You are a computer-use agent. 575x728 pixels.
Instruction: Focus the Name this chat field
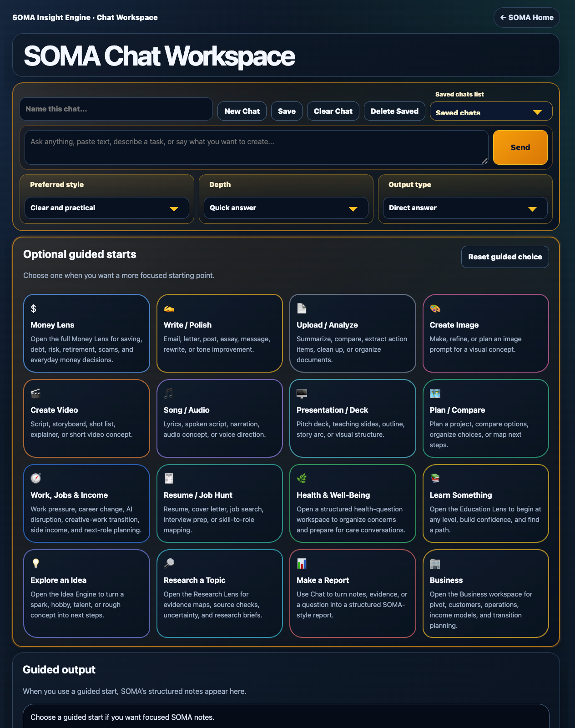(116, 109)
